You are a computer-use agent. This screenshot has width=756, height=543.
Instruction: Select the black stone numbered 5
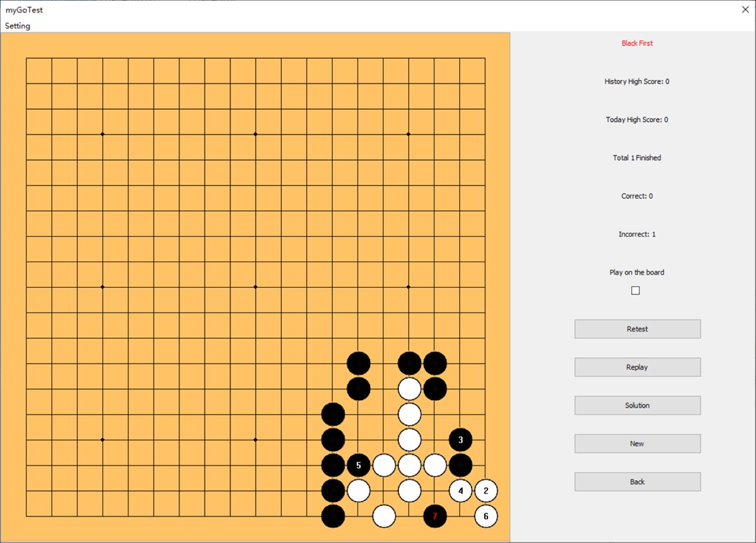pos(358,465)
